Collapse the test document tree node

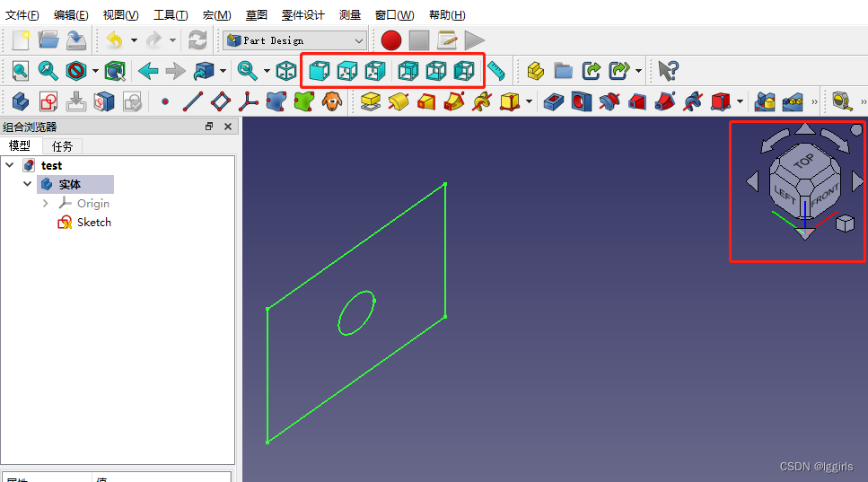[x=9, y=165]
